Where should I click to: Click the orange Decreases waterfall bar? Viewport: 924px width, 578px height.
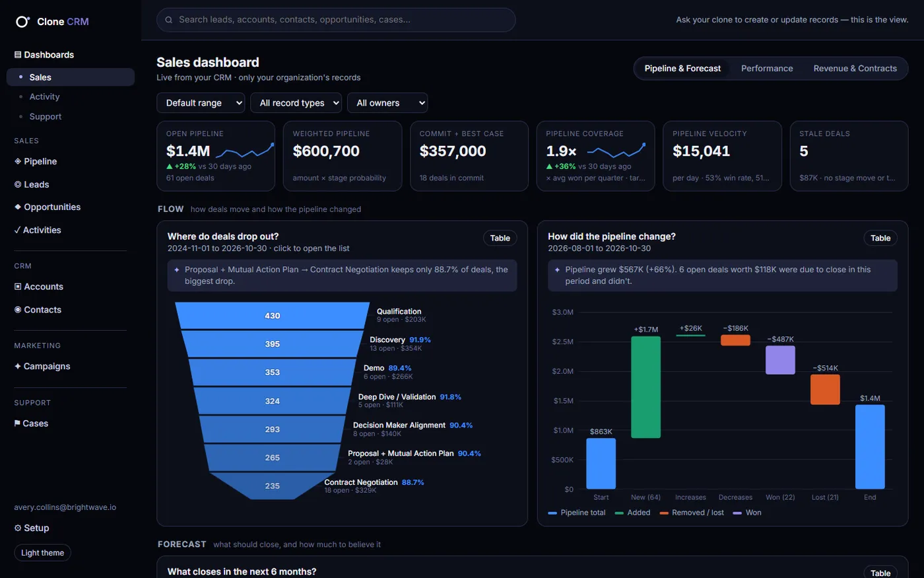(x=735, y=340)
